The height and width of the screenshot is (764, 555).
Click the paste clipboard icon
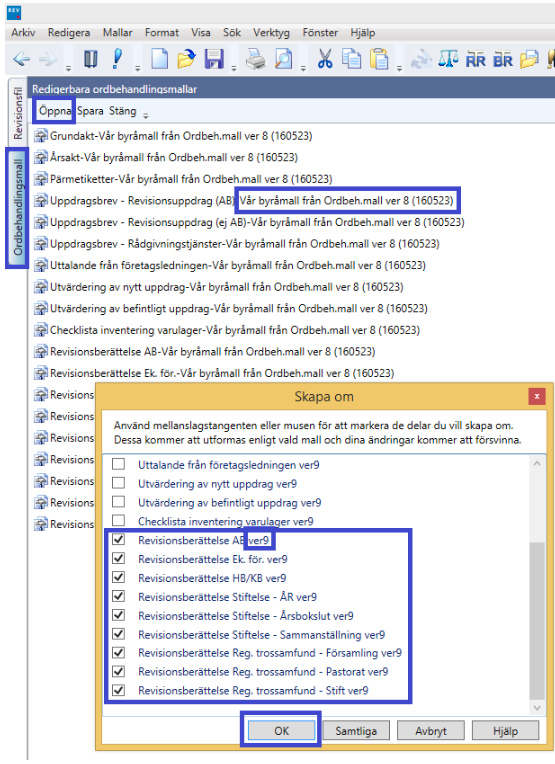click(x=379, y=59)
